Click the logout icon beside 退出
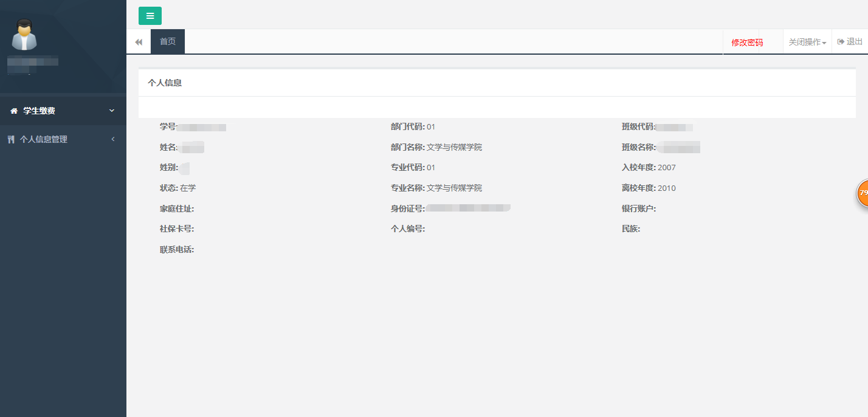 (841, 42)
